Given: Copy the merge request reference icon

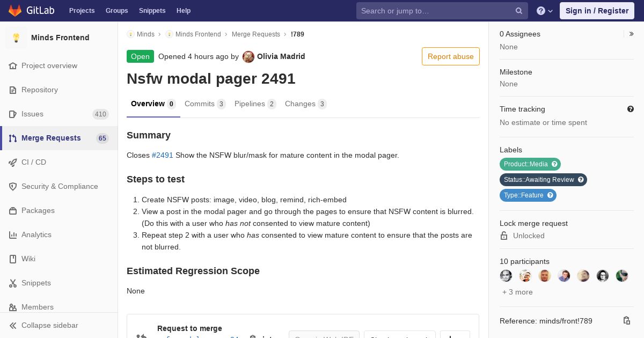Looking at the screenshot, I should (626, 320).
